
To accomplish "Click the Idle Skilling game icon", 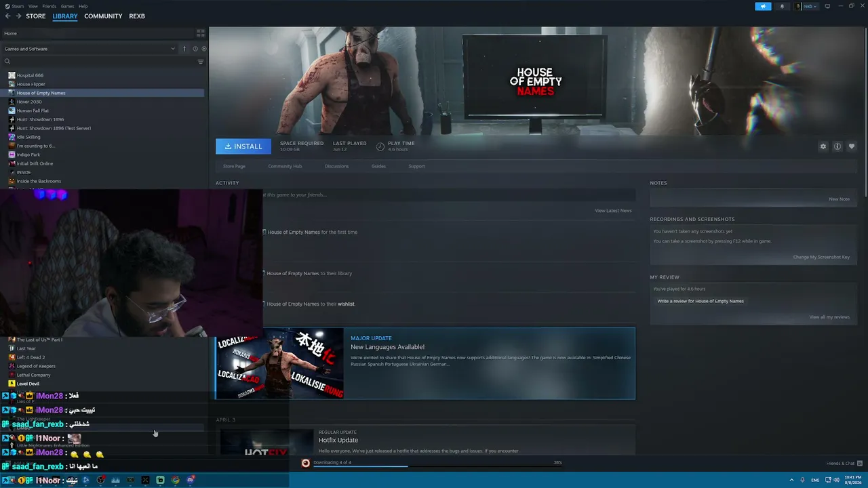I will (x=12, y=137).
